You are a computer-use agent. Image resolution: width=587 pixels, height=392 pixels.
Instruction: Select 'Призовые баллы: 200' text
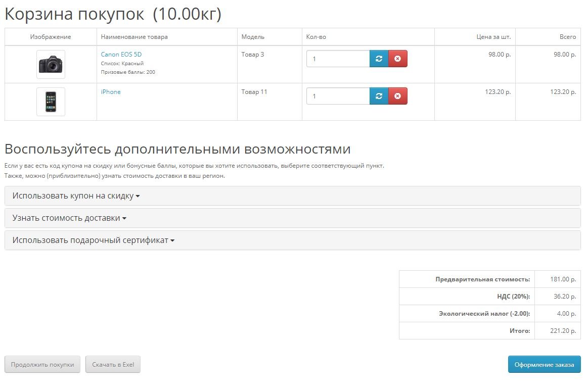(128, 72)
